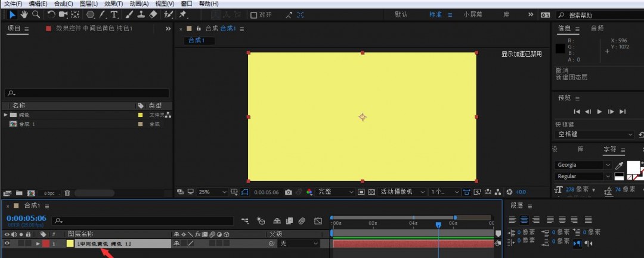Viewport: 644px width, 258px height.
Task: Open the 完整 resolution dropdown
Action: pos(336,192)
